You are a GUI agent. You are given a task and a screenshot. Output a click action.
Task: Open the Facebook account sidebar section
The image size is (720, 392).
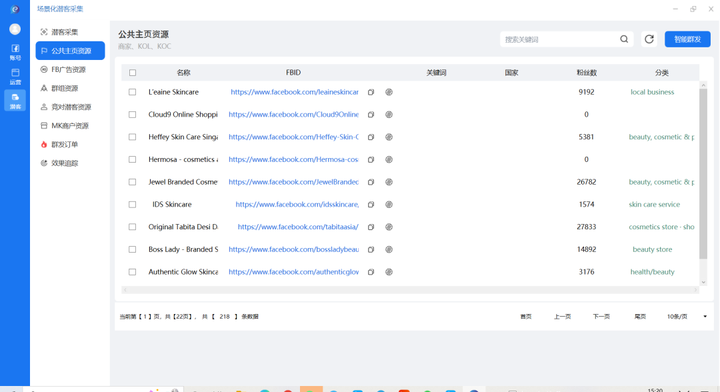[15, 52]
